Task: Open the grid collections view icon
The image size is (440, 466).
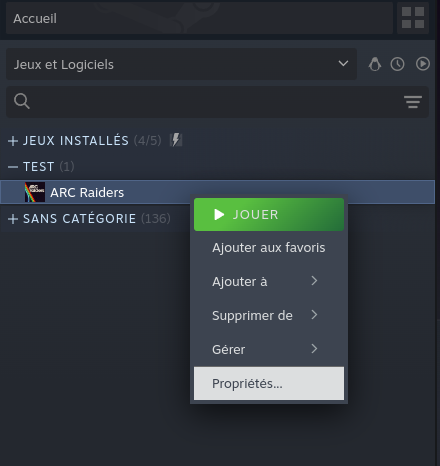Action: tap(413, 18)
